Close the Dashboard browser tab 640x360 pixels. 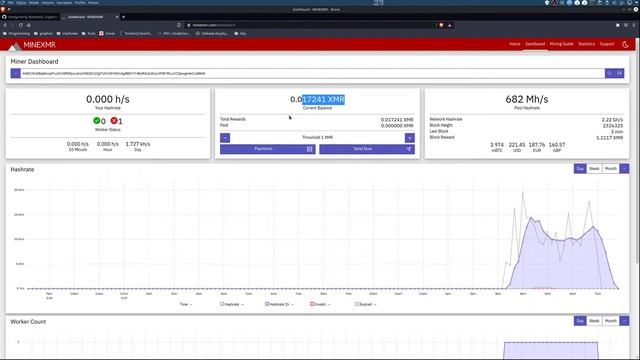(x=117, y=17)
